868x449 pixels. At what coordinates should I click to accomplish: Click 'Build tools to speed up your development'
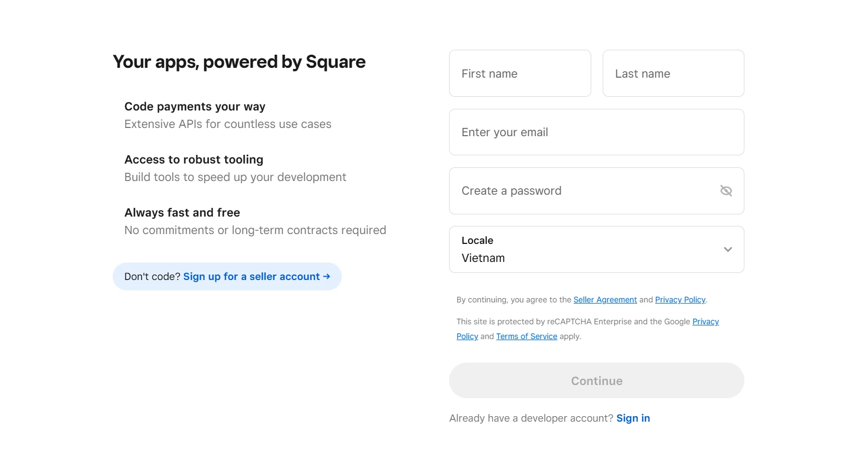tap(235, 177)
